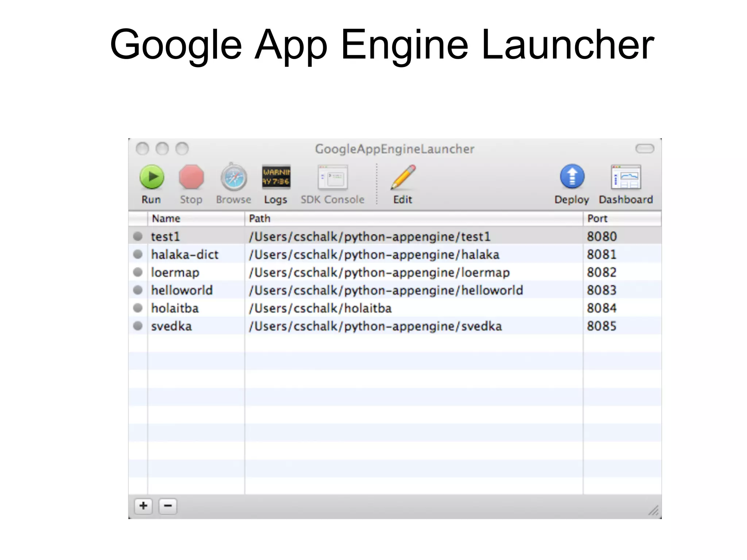Click path /Users/cschalk/python-appengine/svedka
The height and width of the screenshot is (560, 747).
click(375, 326)
